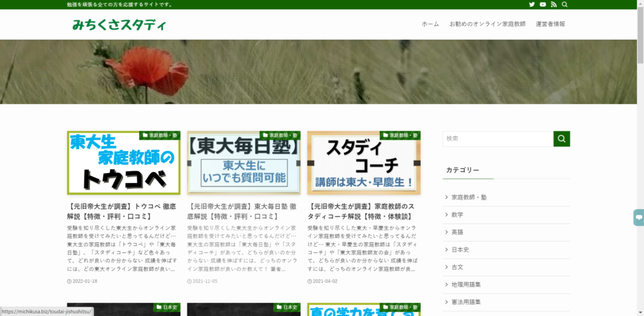The image size is (644, 316).
Task: Click the 家庭教師・塾 tag on トウコベ thumbnail
Action: pos(161,135)
